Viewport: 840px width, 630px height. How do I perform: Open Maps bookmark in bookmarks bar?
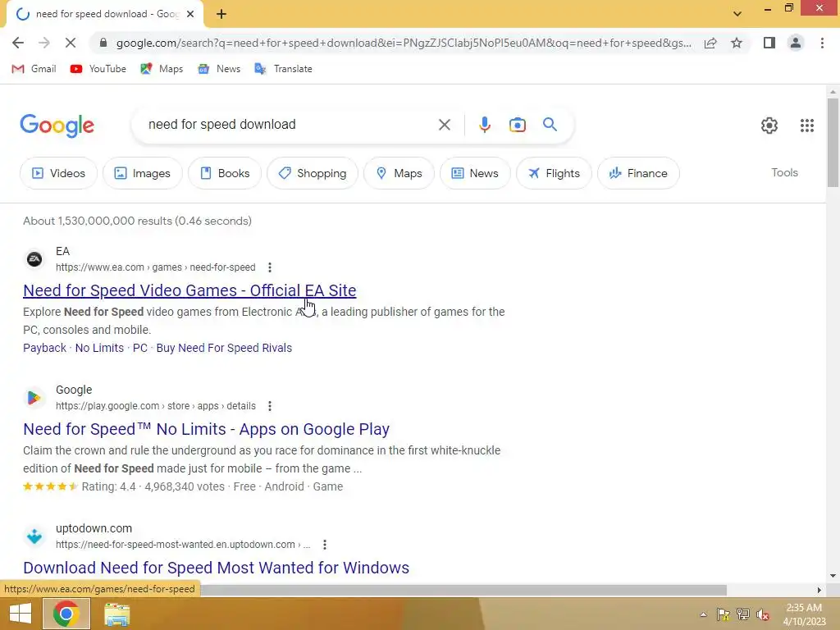(162, 69)
